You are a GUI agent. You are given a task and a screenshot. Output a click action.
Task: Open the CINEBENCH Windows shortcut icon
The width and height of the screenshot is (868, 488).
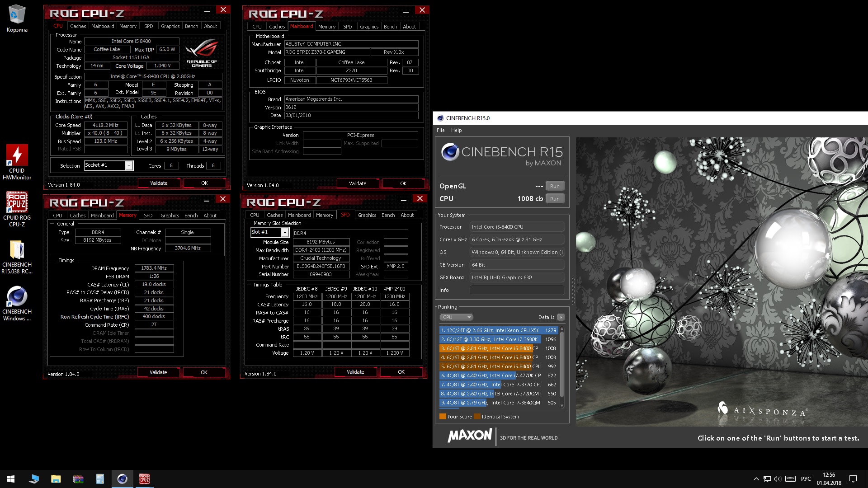click(x=17, y=303)
